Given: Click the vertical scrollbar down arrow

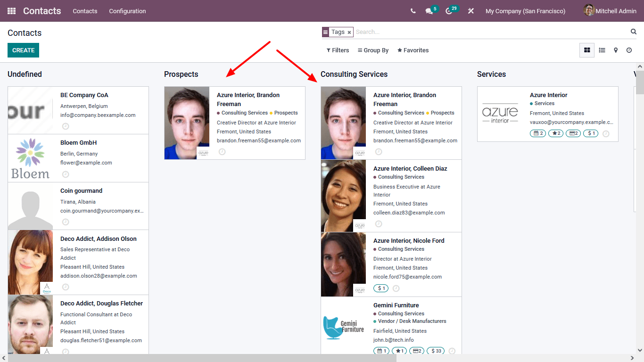Looking at the screenshot, I should click(640, 350).
